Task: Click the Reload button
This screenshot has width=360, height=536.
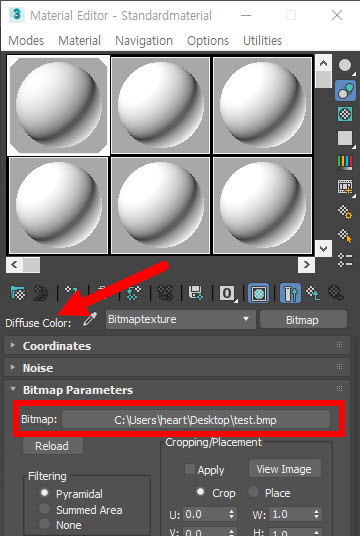Action: click(x=53, y=446)
